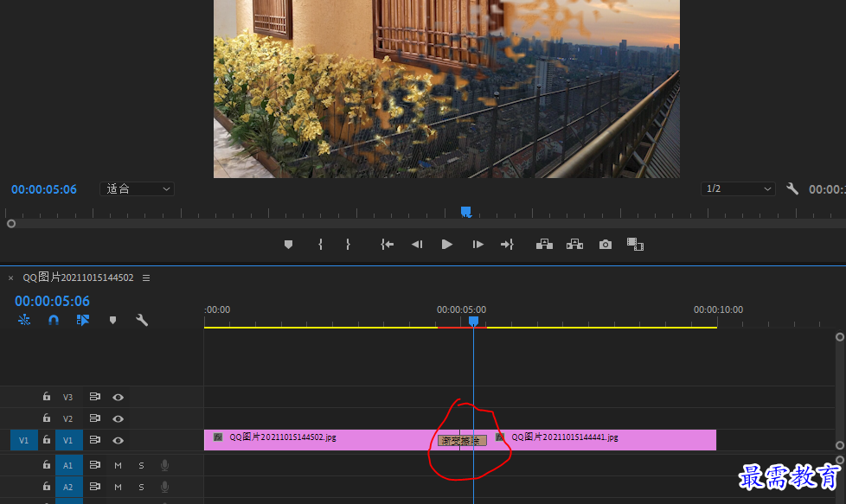Mark Out point in program monitor

348,245
